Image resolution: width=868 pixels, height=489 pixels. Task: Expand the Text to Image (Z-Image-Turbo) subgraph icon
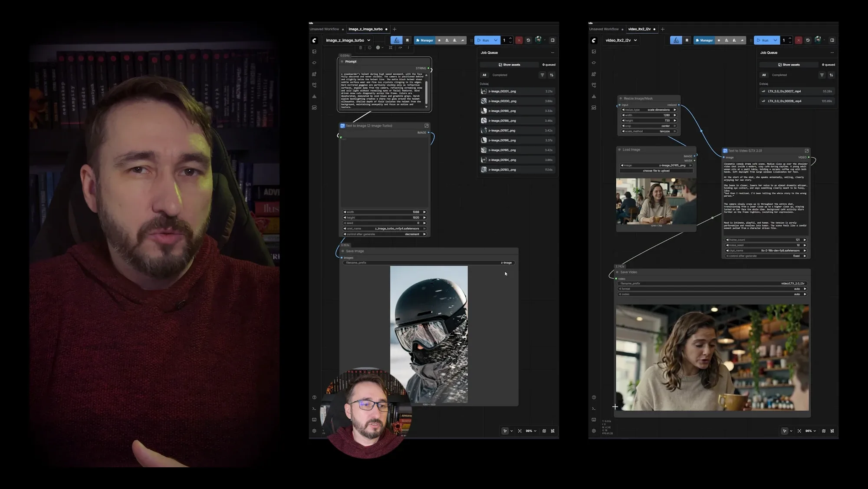click(426, 126)
